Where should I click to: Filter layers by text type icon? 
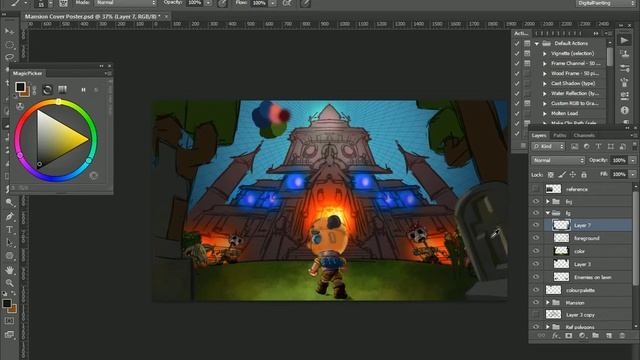[598, 146]
